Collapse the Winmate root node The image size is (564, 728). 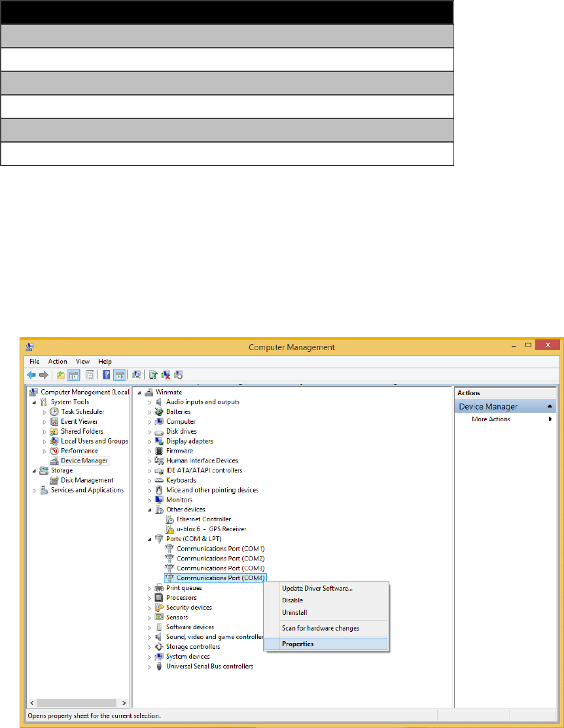click(x=139, y=393)
